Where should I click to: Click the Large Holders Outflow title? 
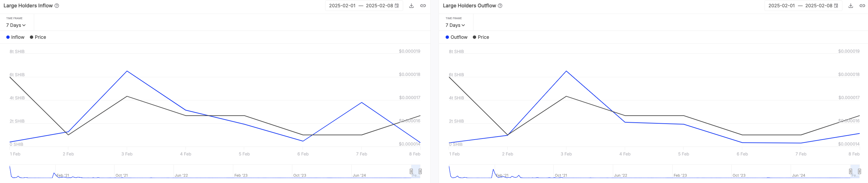tap(469, 6)
